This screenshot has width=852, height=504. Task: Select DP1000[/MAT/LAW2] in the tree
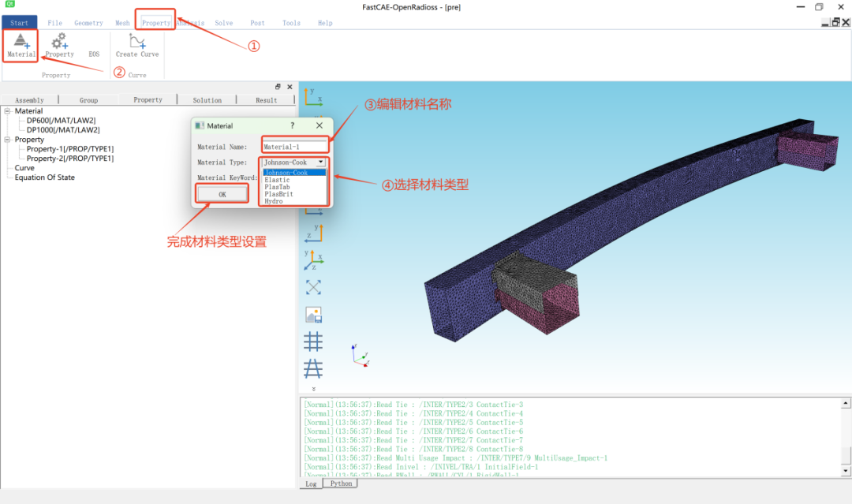[x=63, y=130]
